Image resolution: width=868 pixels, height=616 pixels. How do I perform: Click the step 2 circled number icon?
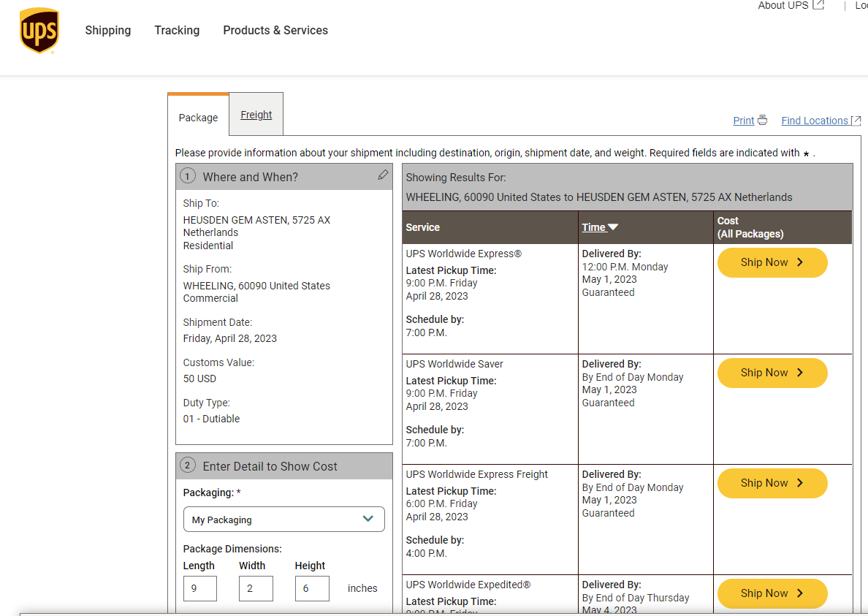(x=188, y=465)
